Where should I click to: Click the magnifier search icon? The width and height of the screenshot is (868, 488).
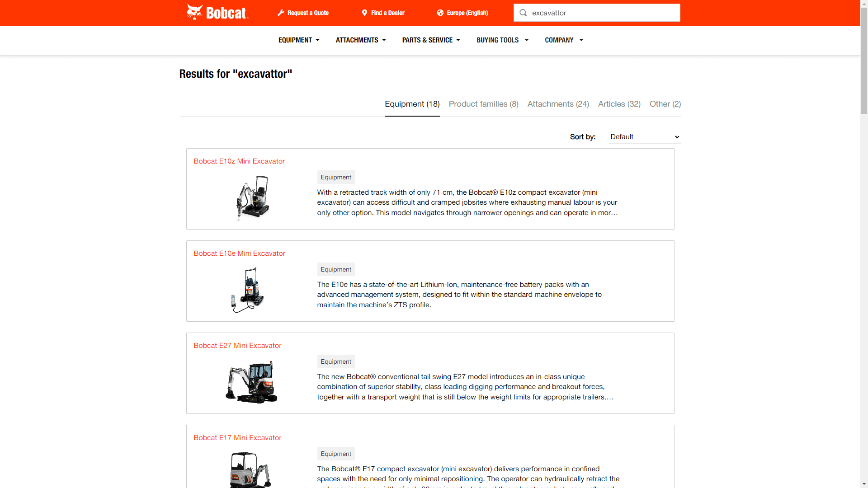click(523, 13)
